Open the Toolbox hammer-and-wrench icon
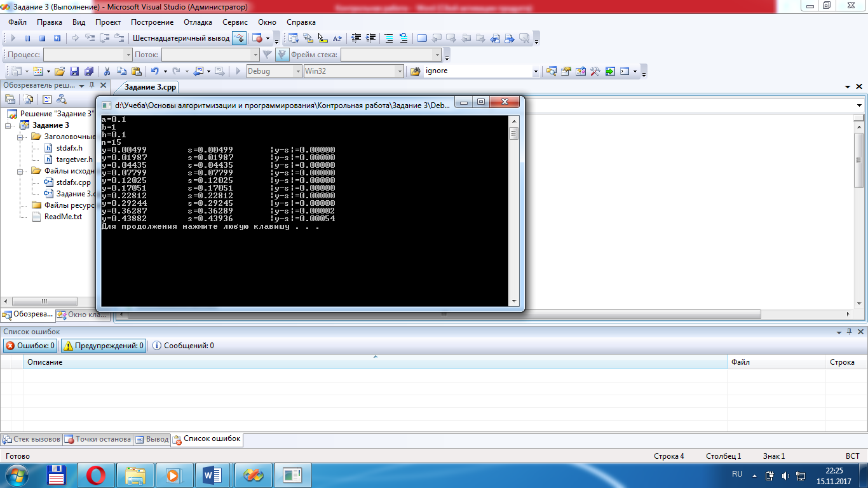Image resolution: width=868 pixels, height=488 pixels. 595,71
